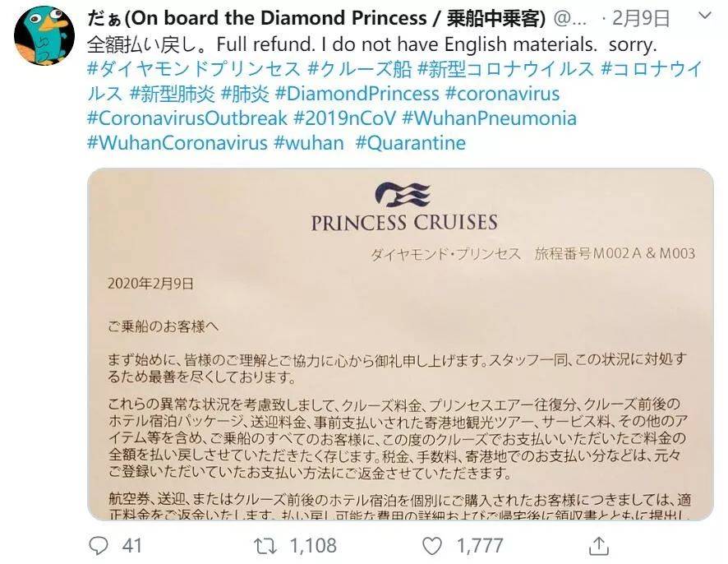Image resolution: width=728 pixels, height=564 pixels.
Task: Follow the #CoronavirusOutbreak hashtag link
Action: coord(187,118)
